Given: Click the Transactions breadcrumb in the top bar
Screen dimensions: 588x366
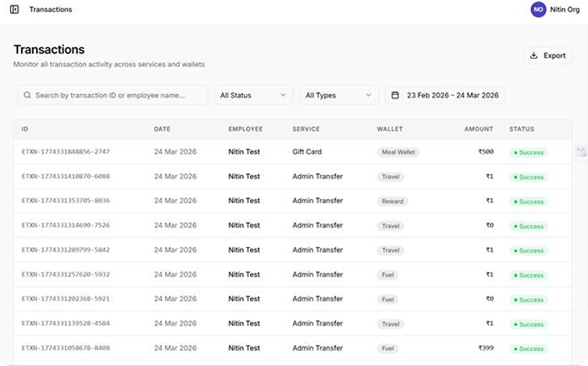Looking at the screenshot, I should 51,10.
